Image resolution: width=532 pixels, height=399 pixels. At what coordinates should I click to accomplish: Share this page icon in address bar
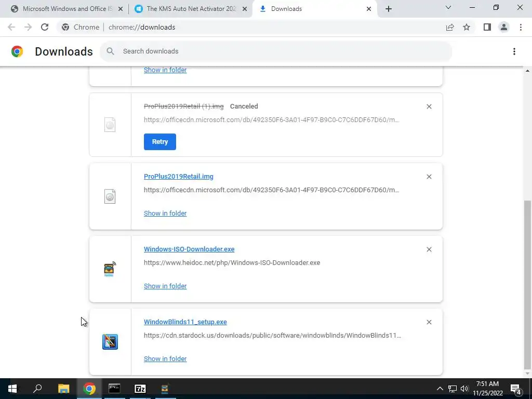[450, 27]
